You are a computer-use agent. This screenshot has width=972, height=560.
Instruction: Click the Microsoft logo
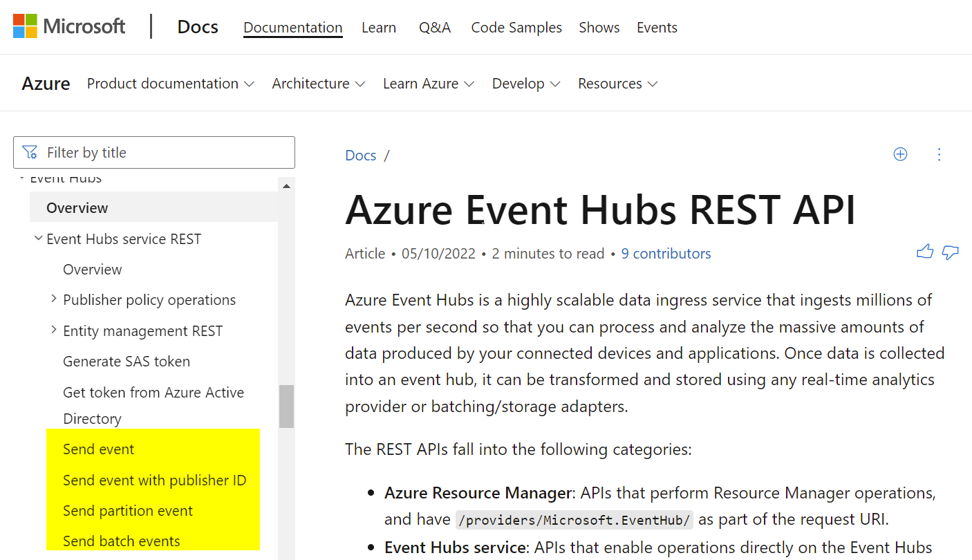pyautogui.click(x=69, y=26)
